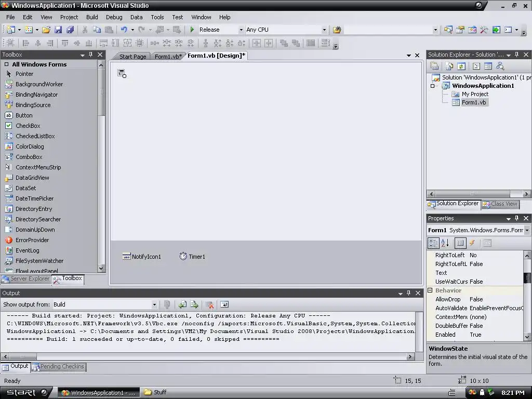This screenshot has width=532, height=399.
Task: Switch to the Class View tab
Action: tap(500, 204)
